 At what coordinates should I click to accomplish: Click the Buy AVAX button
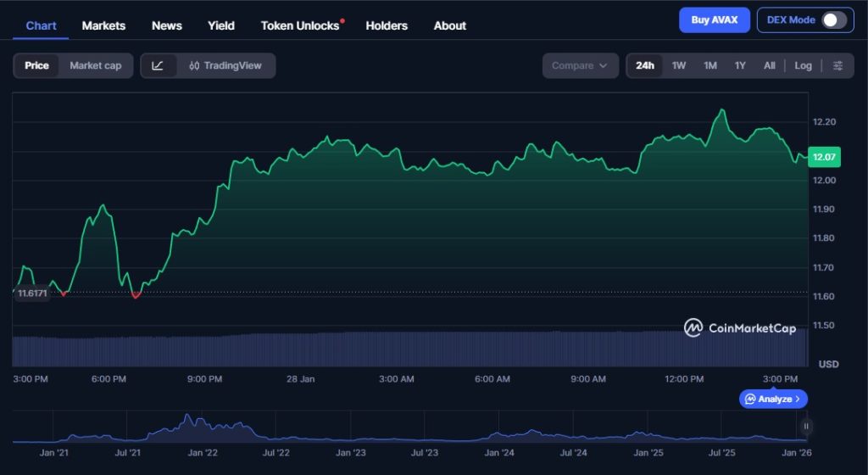[x=714, y=20]
